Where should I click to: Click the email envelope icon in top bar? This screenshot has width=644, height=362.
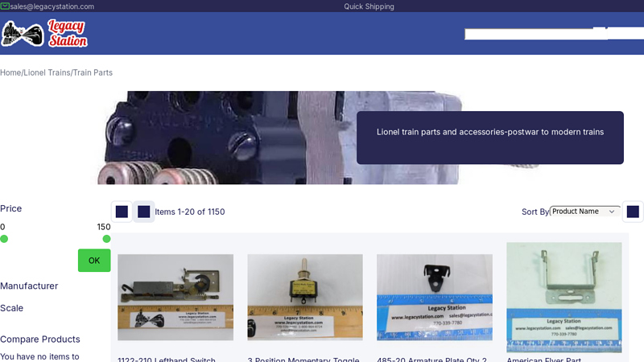[5, 6]
